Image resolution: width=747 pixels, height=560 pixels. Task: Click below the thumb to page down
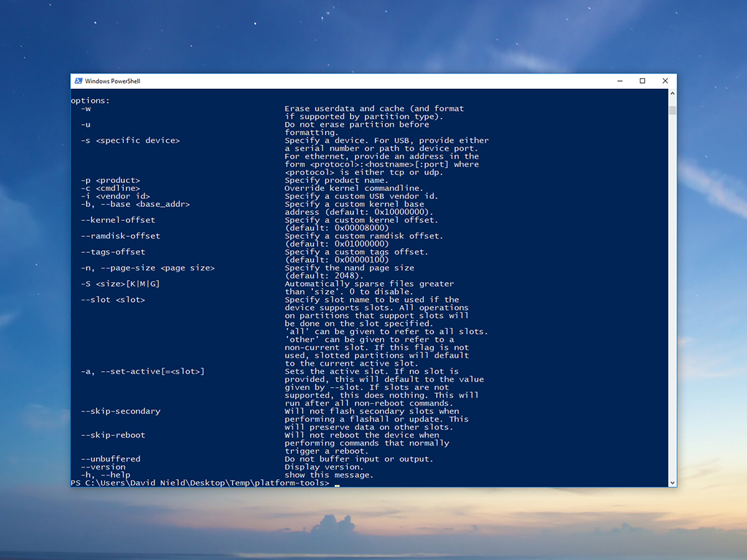(x=670, y=292)
